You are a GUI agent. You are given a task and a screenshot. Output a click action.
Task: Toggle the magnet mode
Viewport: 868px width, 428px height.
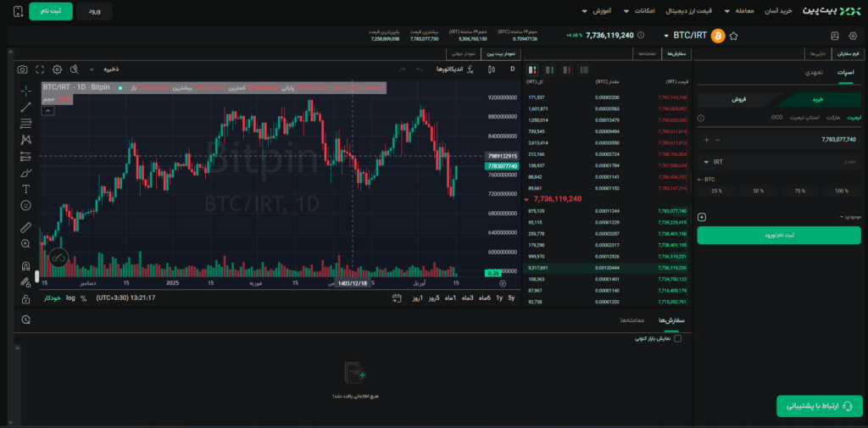pos(25,266)
